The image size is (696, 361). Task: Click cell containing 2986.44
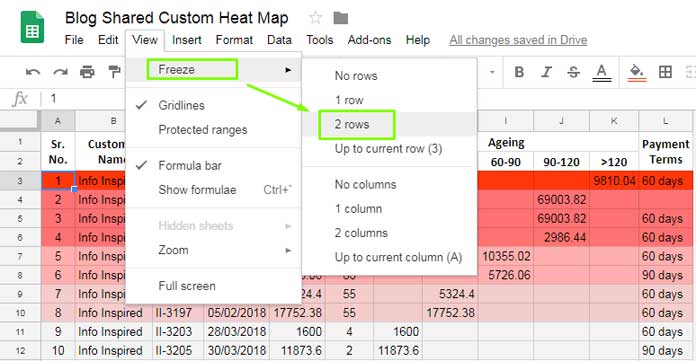pos(562,238)
